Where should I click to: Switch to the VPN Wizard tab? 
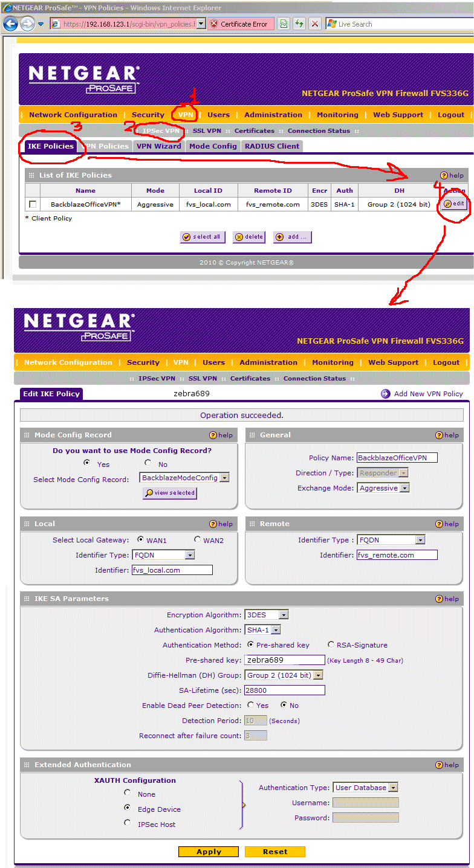pos(158,146)
